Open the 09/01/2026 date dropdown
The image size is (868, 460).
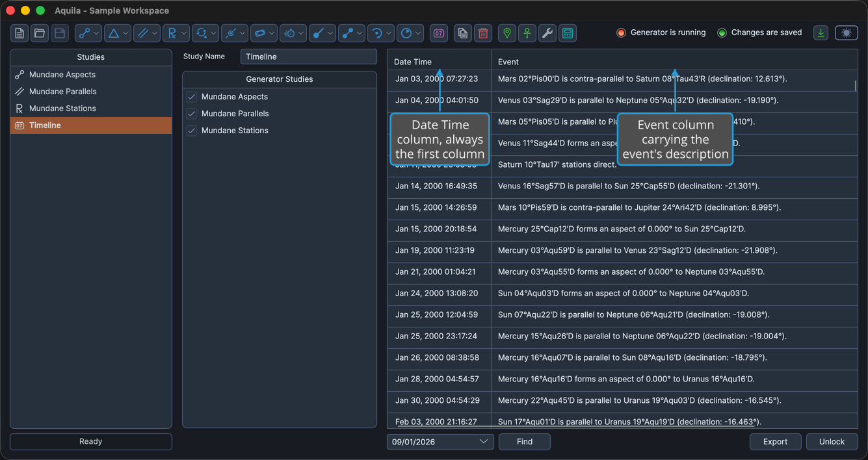coord(440,442)
